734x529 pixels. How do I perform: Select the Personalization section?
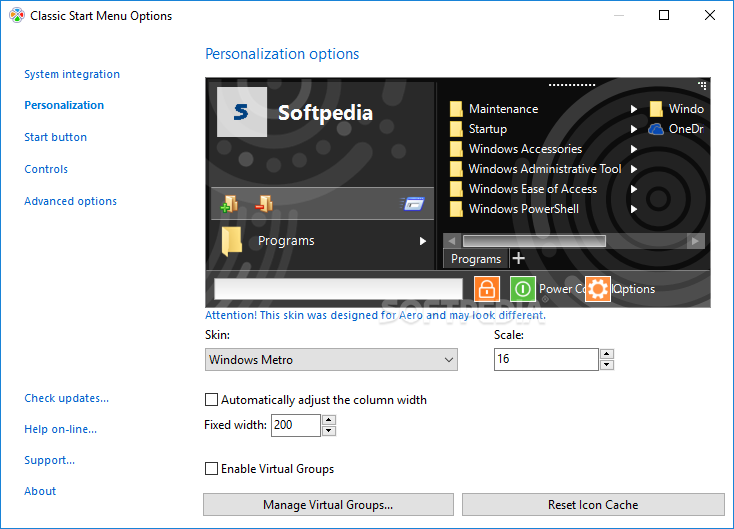64,105
